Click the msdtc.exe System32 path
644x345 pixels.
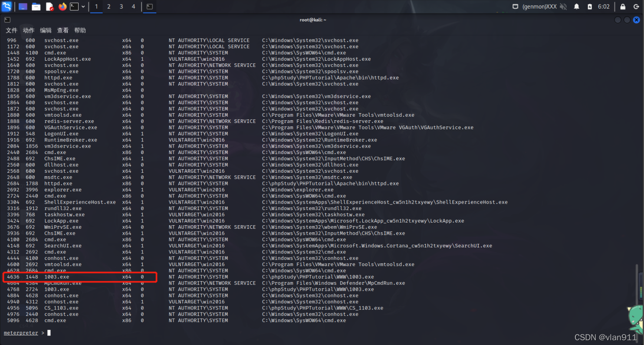(307, 177)
